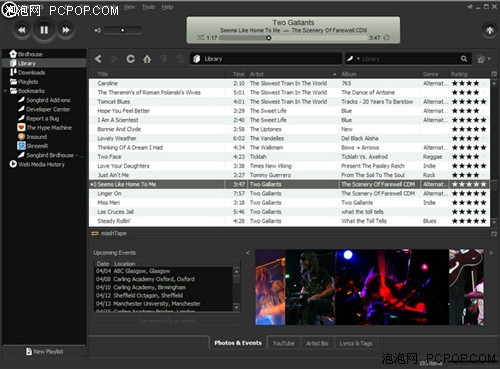Show next photos in mashTape
This screenshot has width=500, height=369.
click(x=491, y=253)
